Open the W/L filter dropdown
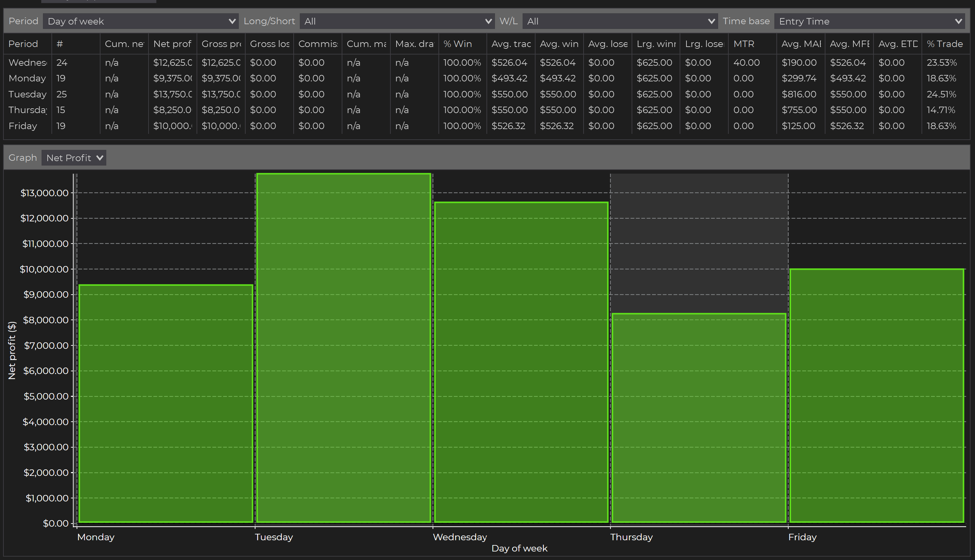The height and width of the screenshot is (560, 975). click(619, 21)
